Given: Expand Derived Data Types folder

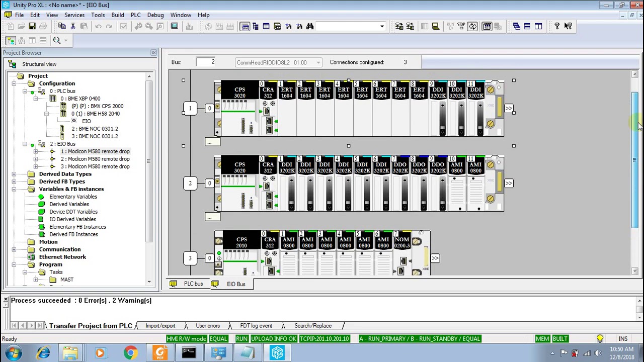Looking at the screenshot, I should pyautogui.click(x=14, y=174).
